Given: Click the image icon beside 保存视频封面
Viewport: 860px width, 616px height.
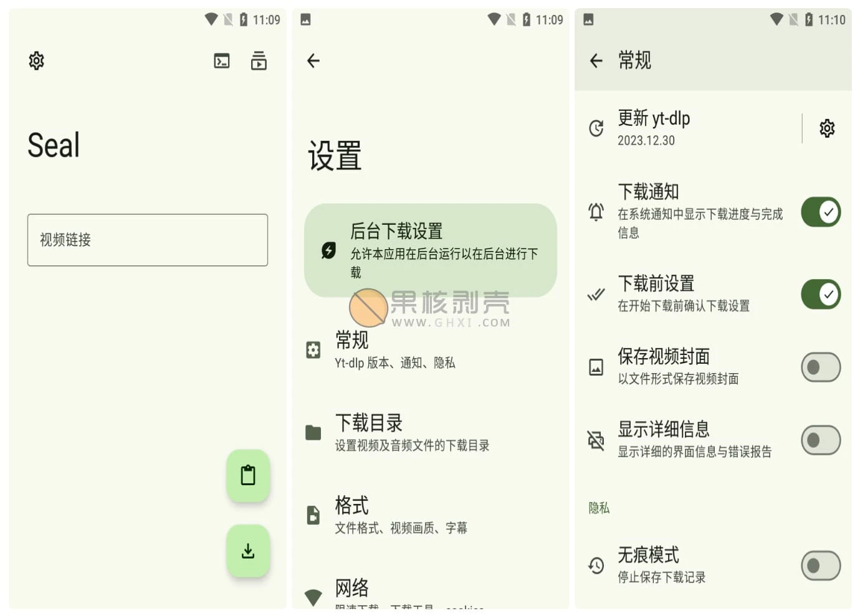Looking at the screenshot, I should click(x=596, y=367).
